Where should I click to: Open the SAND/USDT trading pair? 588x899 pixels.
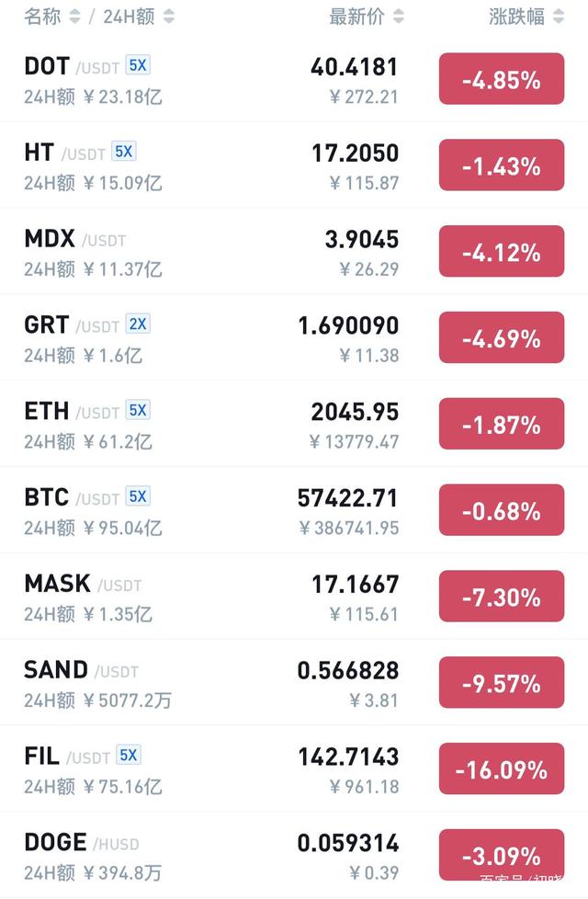(294, 682)
